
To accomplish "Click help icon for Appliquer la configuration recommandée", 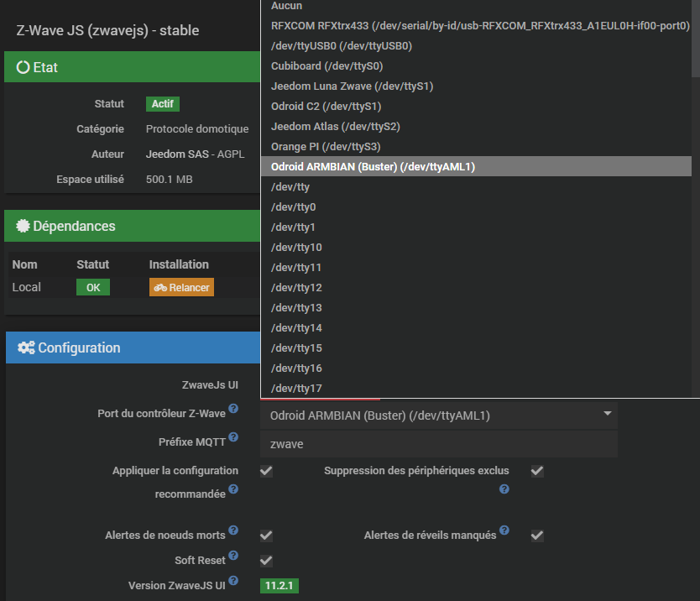I will click(x=233, y=489).
